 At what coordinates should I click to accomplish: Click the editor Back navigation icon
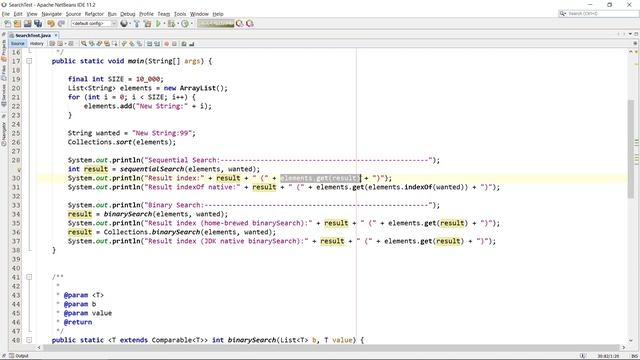coord(60,43)
